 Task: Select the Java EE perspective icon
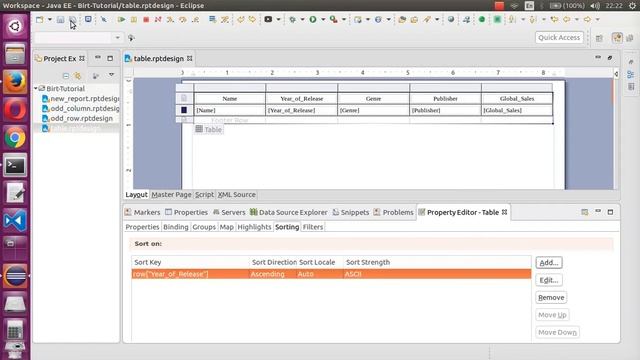(x=617, y=38)
